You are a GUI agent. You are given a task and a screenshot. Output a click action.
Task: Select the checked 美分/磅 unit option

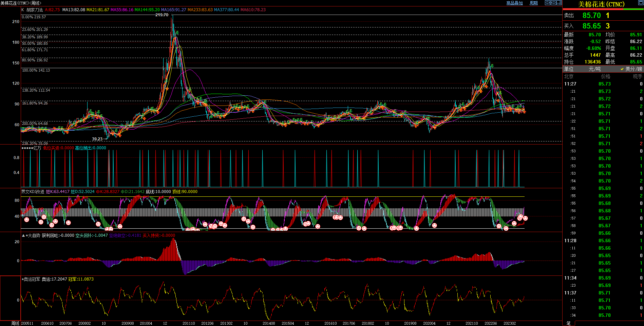(x=631, y=69)
